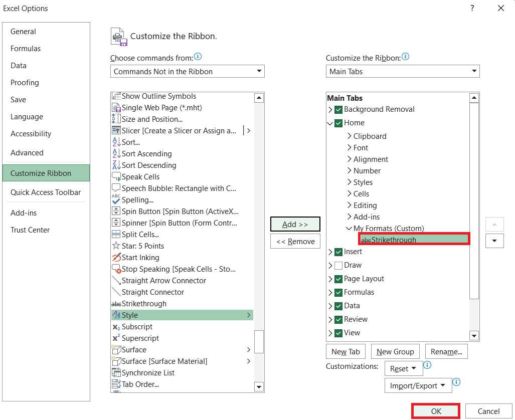Click the Sort Descending icon
The image size is (515, 420).
(116, 165)
